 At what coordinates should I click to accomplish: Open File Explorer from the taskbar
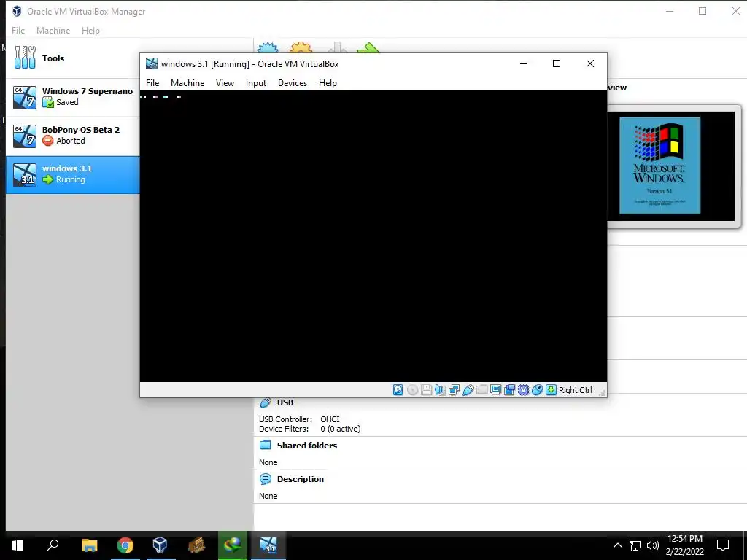[89, 545]
